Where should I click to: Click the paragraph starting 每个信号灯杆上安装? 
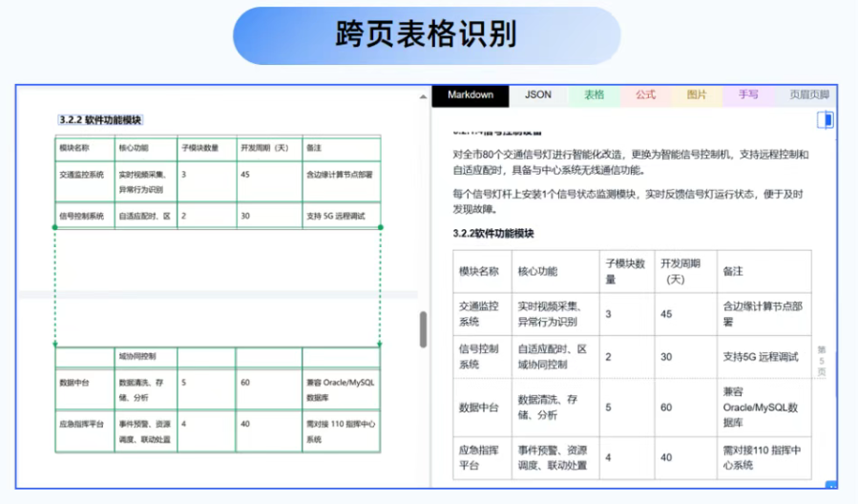pos(628,201)
